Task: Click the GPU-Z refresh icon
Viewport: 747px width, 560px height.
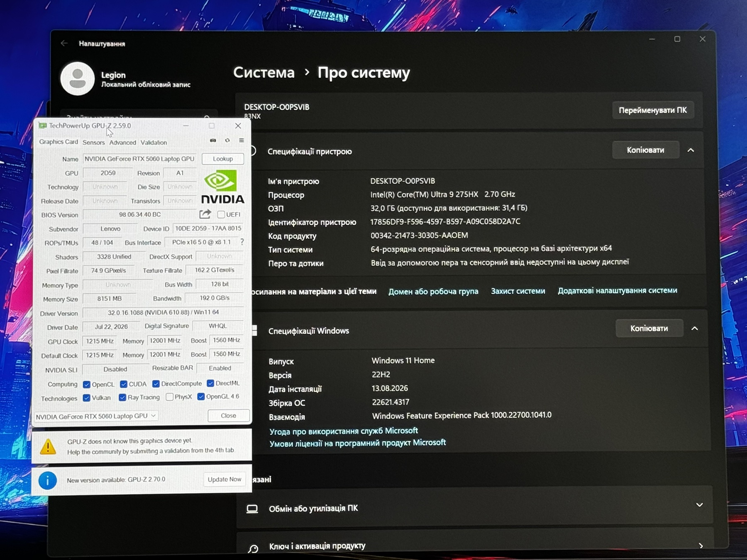Action: [x=227, y=141]
